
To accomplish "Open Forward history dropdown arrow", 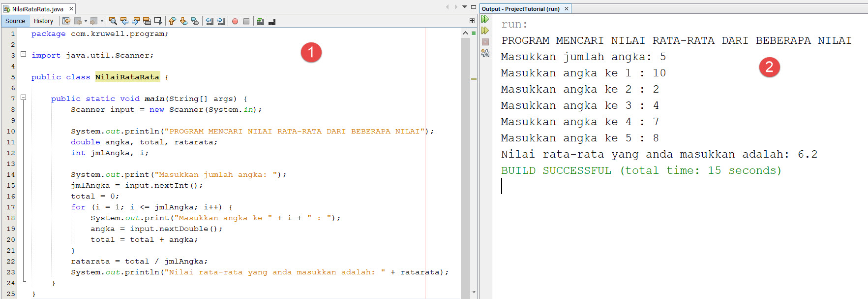I will (102, 21).
